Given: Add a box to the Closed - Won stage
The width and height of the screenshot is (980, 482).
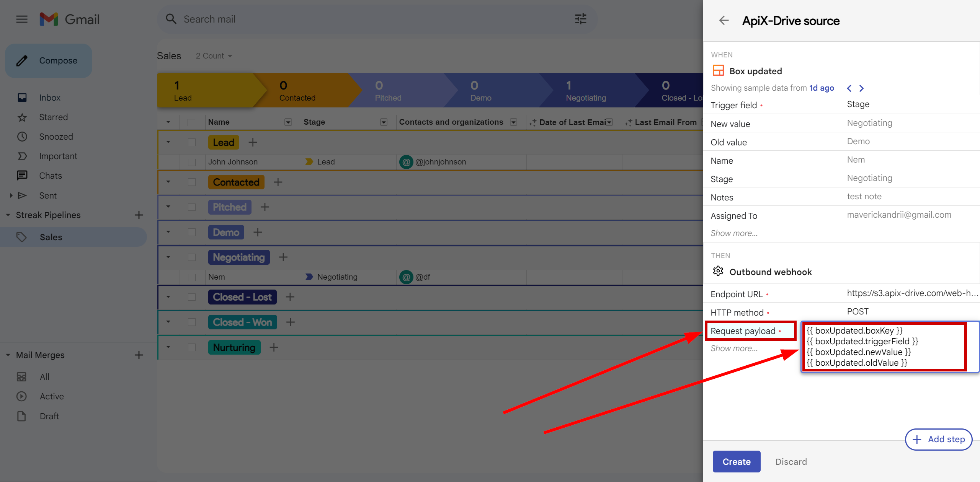Looking at the screenshot, I should tap(291, 322).
